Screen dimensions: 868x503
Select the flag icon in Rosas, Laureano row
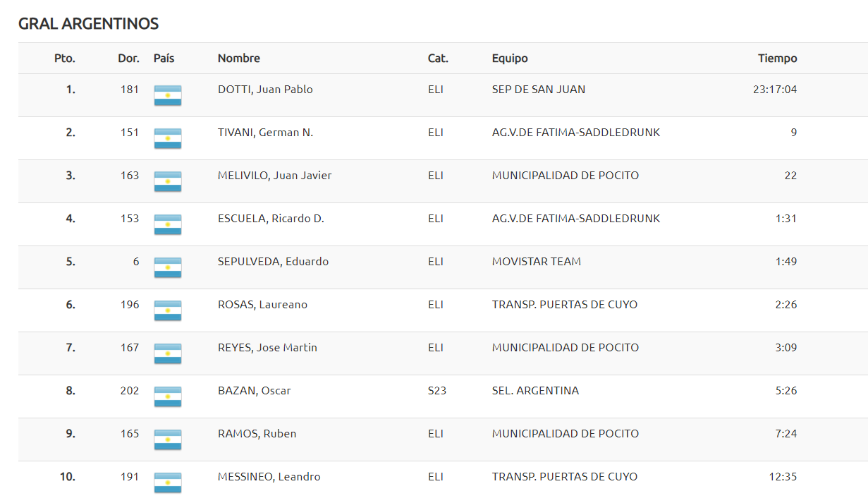click(x=167, y=310)
